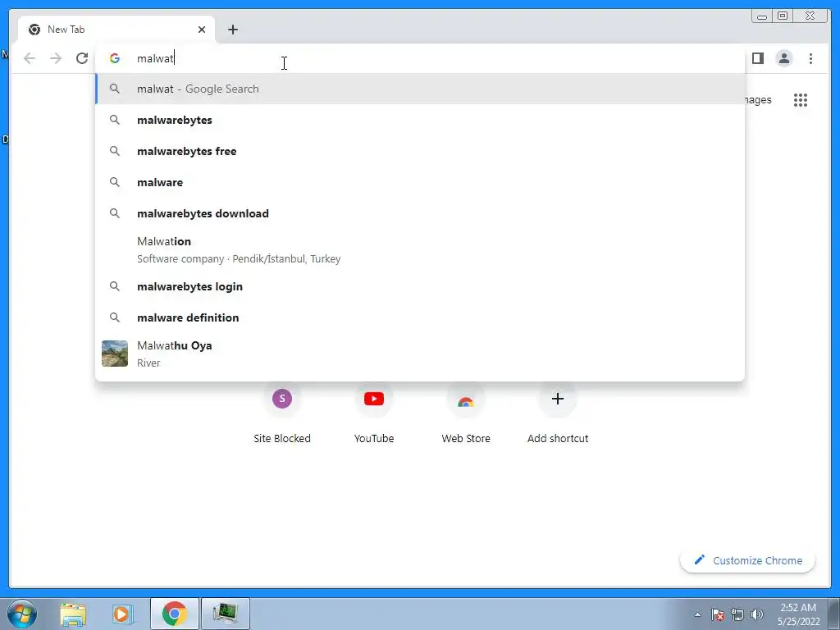
Task: Click the clock showing 2:52 AM
Action: (x=798, y=614)
